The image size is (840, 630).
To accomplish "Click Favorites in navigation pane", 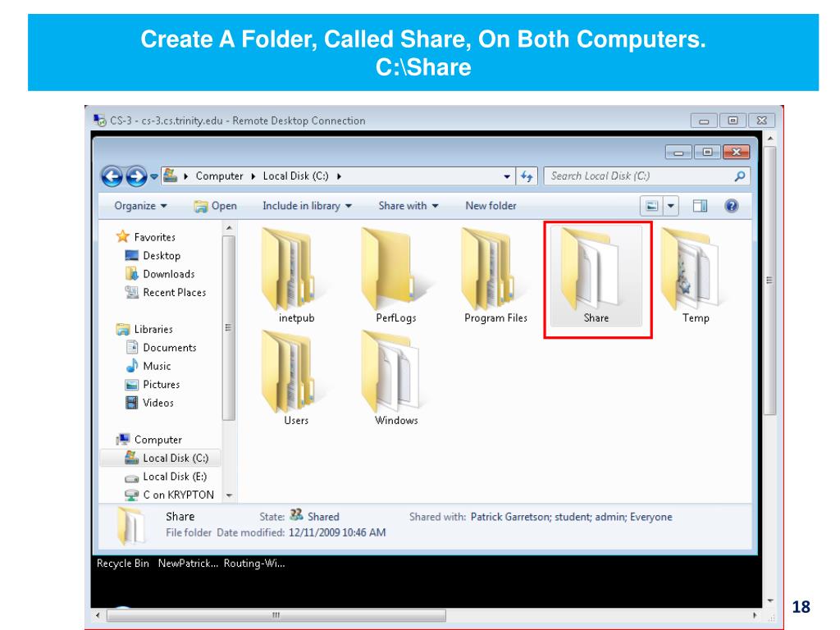I will (x=146, y=237).
